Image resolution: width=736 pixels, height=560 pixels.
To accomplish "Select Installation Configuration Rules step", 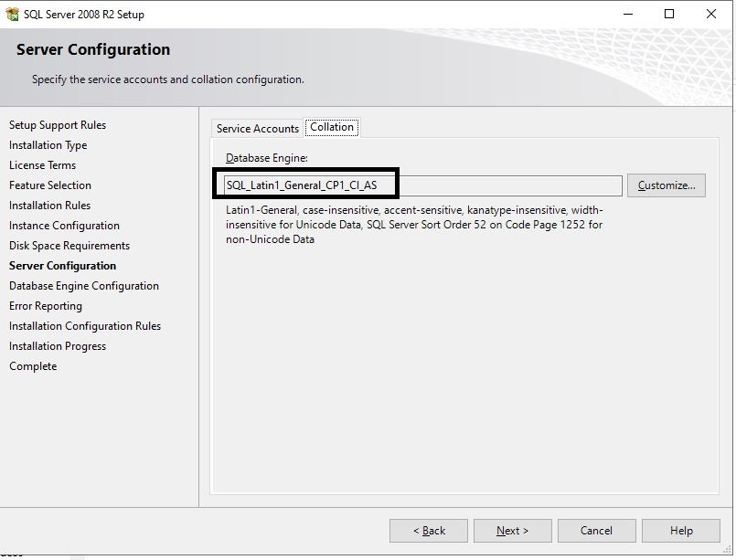I will coord(84,326).
